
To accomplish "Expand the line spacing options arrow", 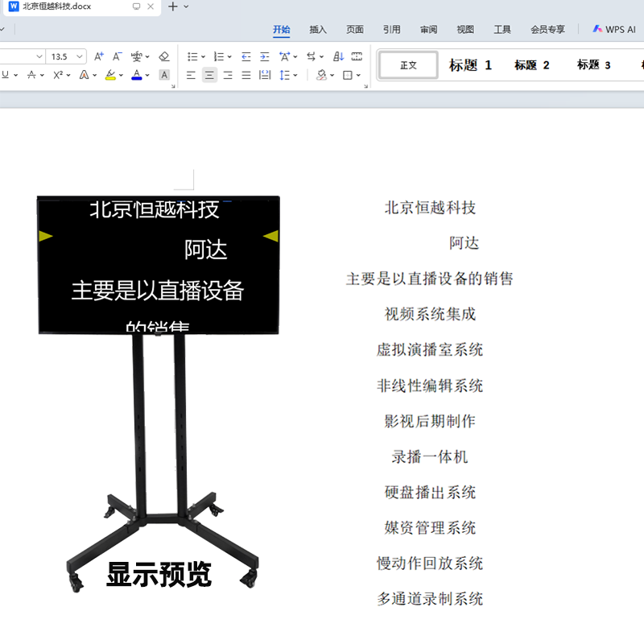I will (295, 75).
